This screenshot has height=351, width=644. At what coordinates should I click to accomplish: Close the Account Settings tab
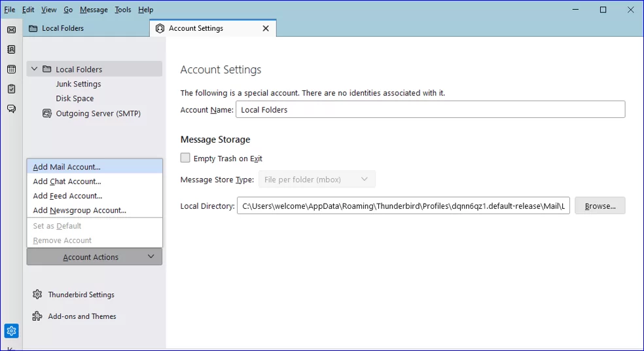click(266, 28)
